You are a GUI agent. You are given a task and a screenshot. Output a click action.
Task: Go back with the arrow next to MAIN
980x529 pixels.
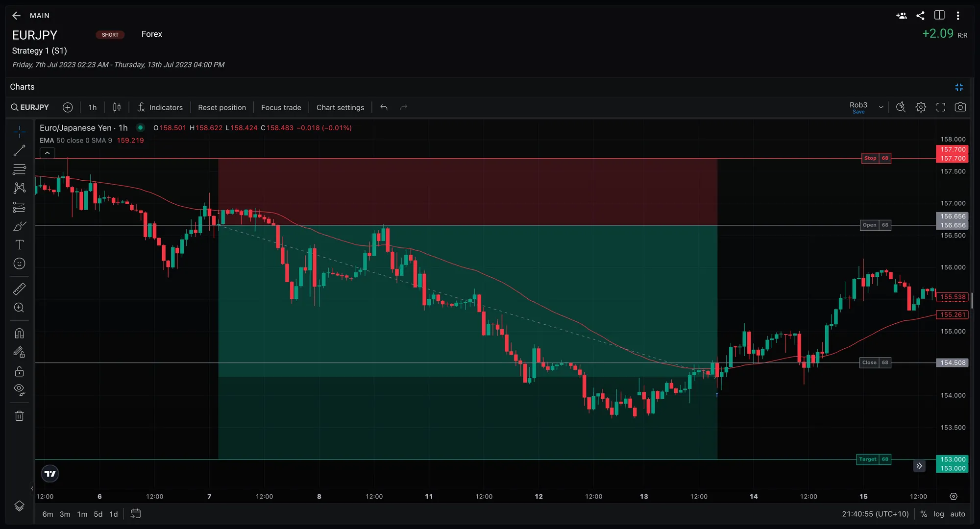coord(16,16)
